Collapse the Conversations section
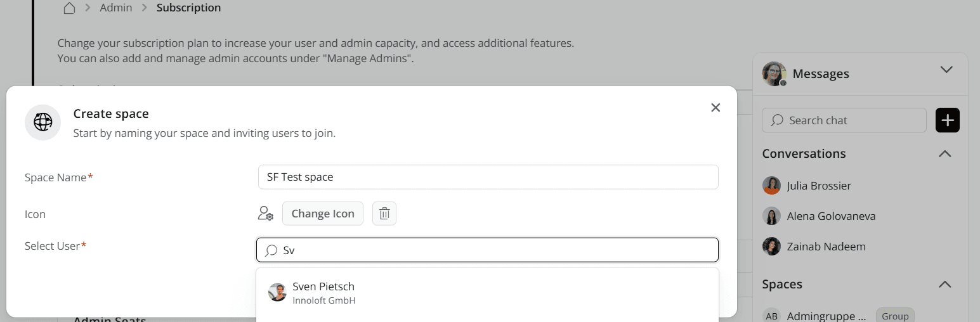The width and height of the screenshot is (980, 322). click(944, 154)
